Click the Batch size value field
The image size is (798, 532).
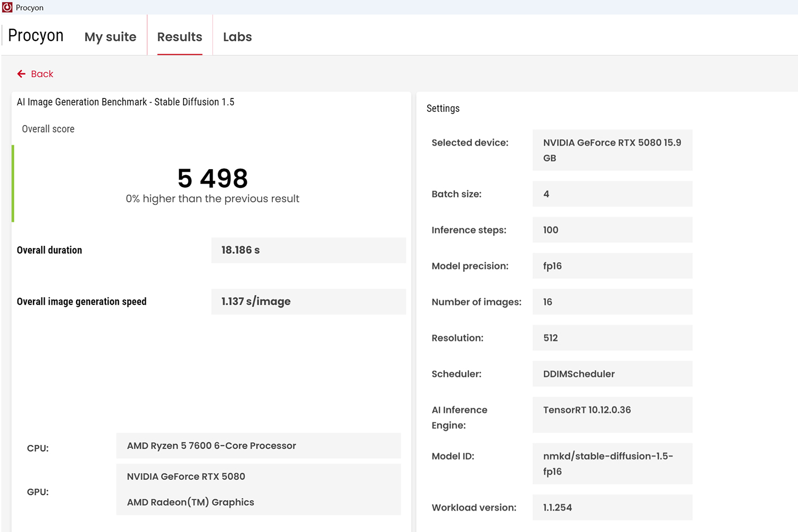point(612,194)
